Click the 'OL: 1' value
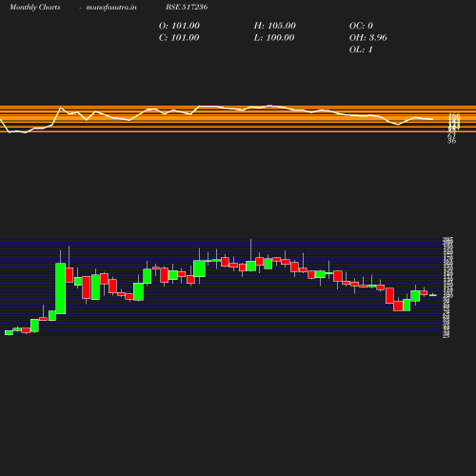The height and width of the screenshot is (476, 476). (361, 50)
